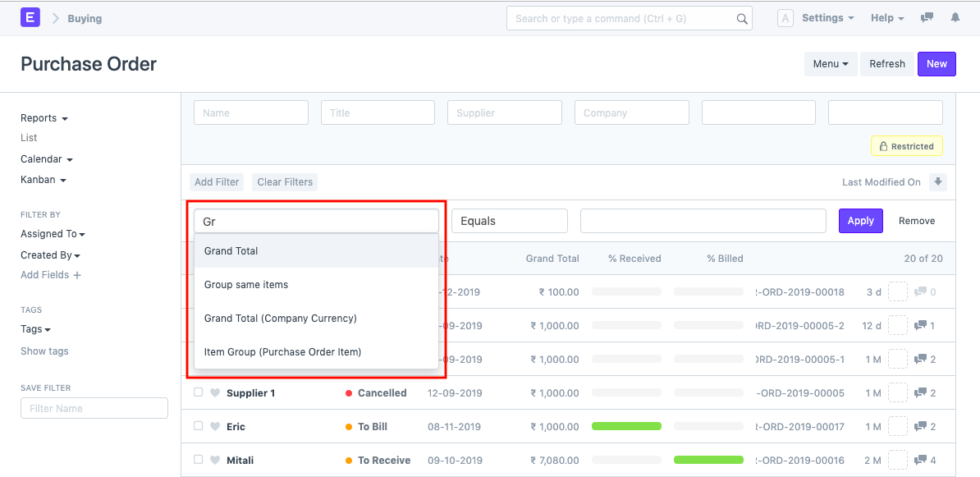Image resolution: width=980 pixels, height=477 pixels.
Task: Favorite Eric's order using the heart toggle
Action: pyautogui.click(x=215, y=426)
